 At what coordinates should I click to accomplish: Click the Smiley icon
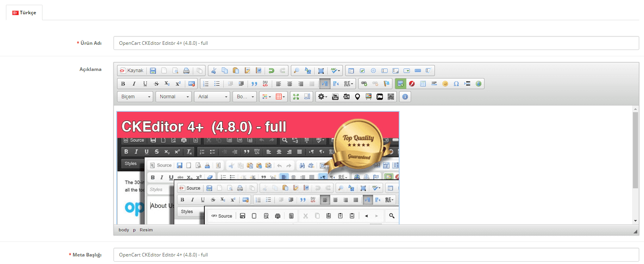pyautogui.click(x=445, y=84)
